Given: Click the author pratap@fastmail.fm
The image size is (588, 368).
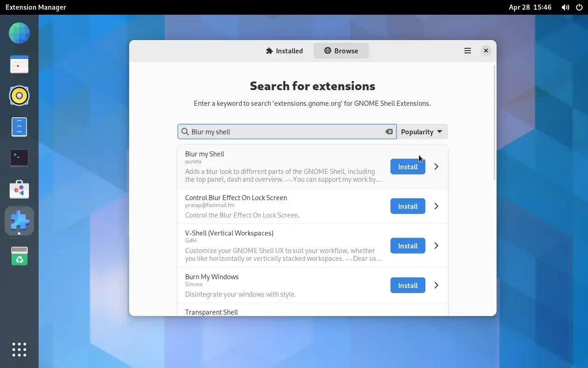Looking at the screenshot, I should click(210, 205).
